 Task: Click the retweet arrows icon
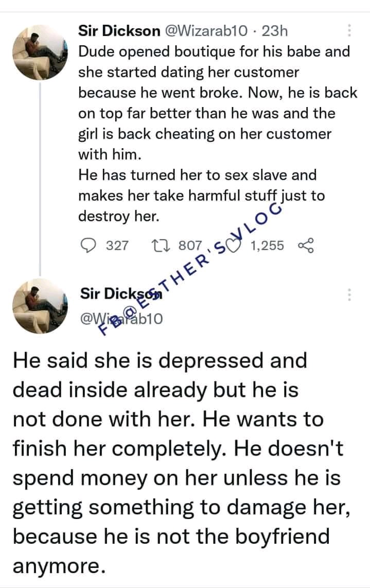[x=161, y=246]
